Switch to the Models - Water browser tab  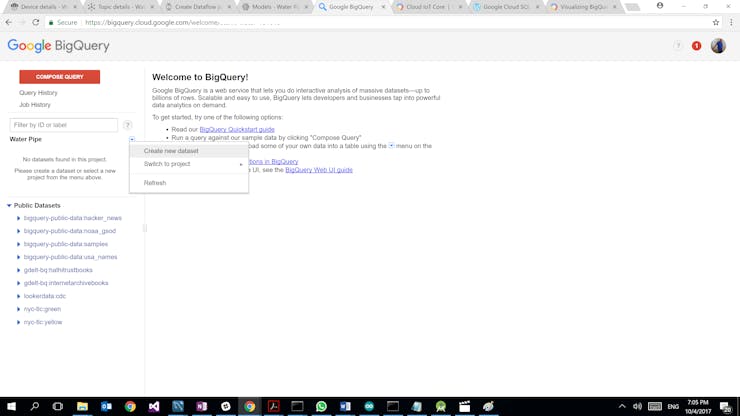(275, 7)
